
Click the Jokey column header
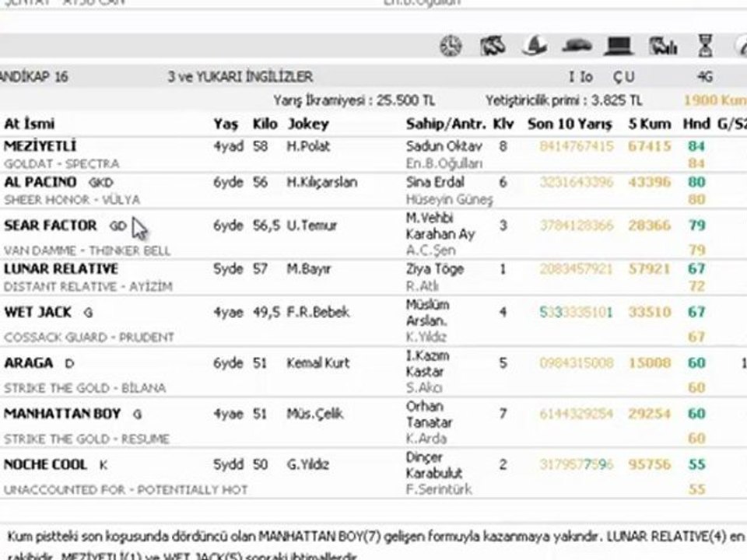pos(308,124)
